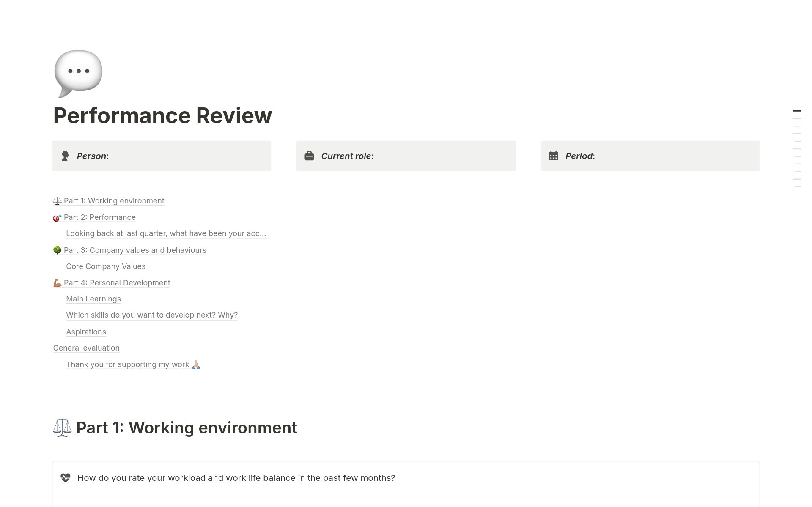Follow the Core Company Values link
The height and width of the screenshot is (507, 812).
(x=106, y=266)
